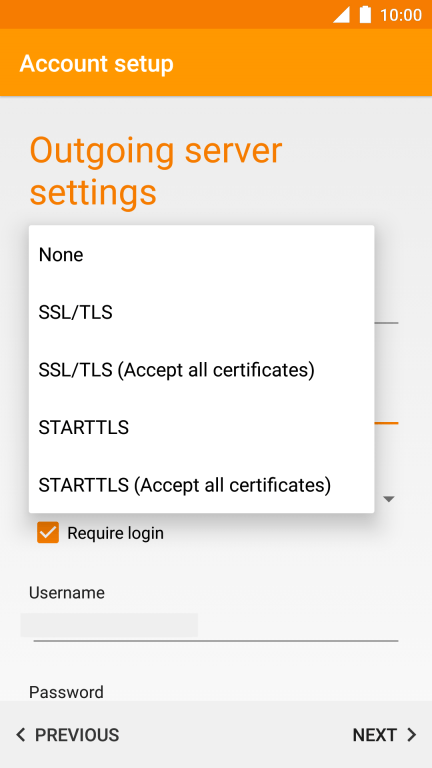Tap the cellular signal strength icon
The image size is (432, 768).
[x=341, y=15]
